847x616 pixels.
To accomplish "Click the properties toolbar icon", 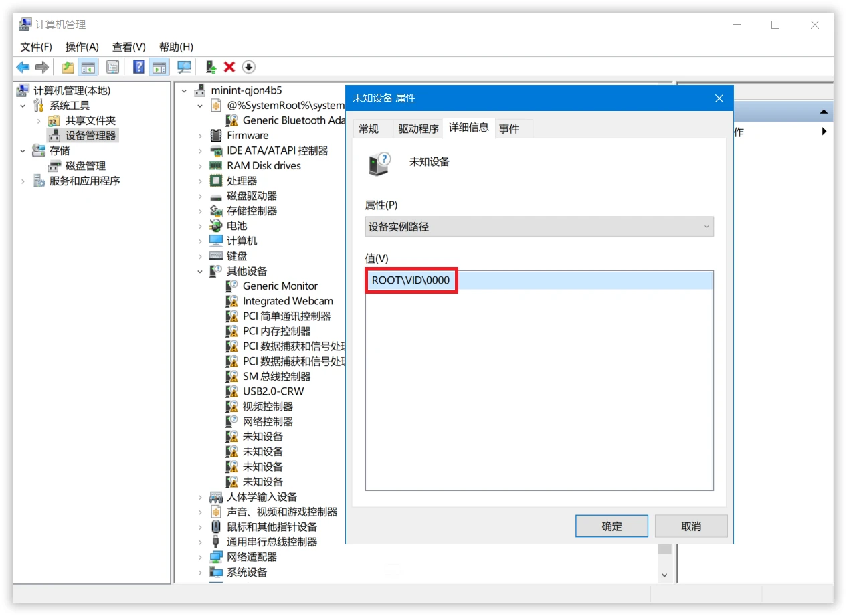I will click(x=112, y=66).
